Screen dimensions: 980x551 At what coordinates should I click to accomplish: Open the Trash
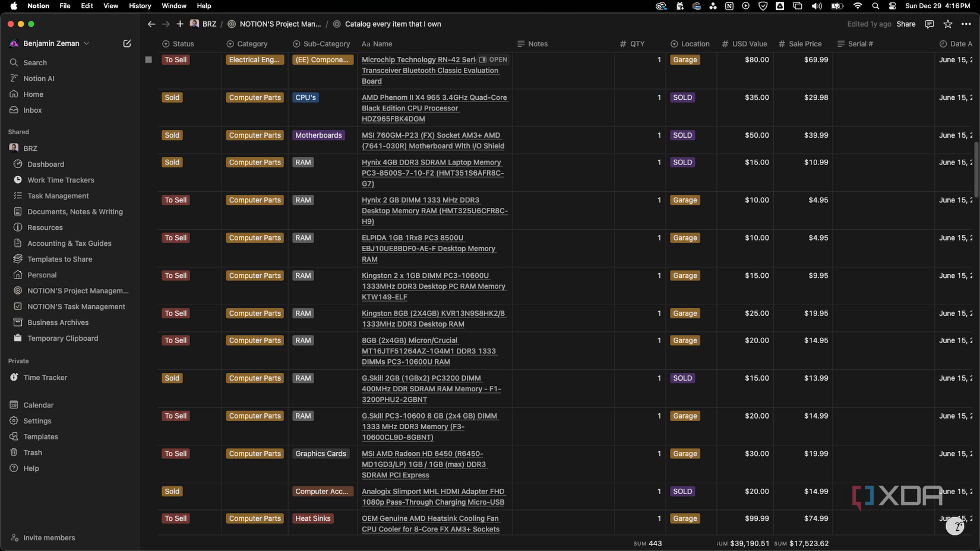tap(32, 452)
